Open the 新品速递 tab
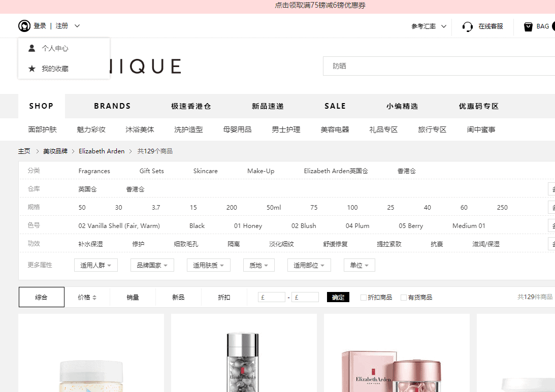 pos(268,106)
